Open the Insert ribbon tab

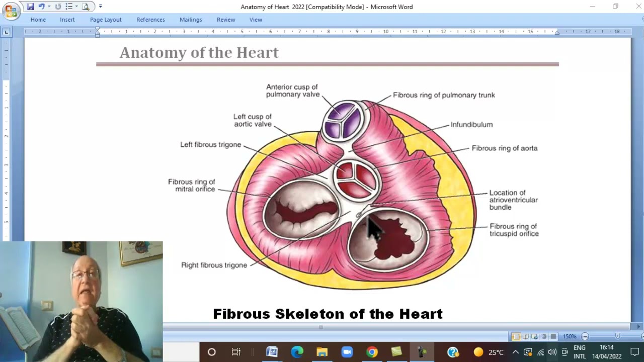point(67,20)
